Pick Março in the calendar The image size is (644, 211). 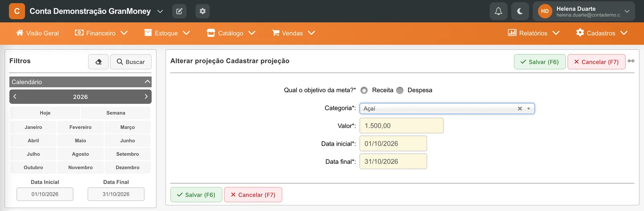[128, 127]
